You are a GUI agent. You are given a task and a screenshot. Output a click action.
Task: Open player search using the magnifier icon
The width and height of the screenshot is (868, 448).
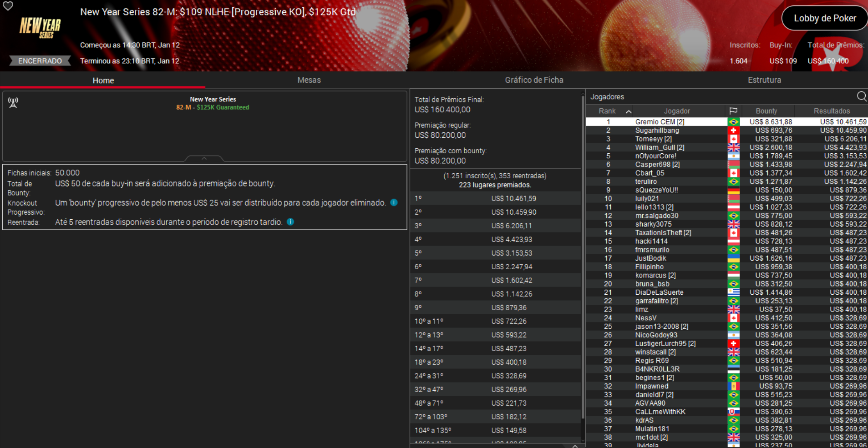(x=862, y=96)
